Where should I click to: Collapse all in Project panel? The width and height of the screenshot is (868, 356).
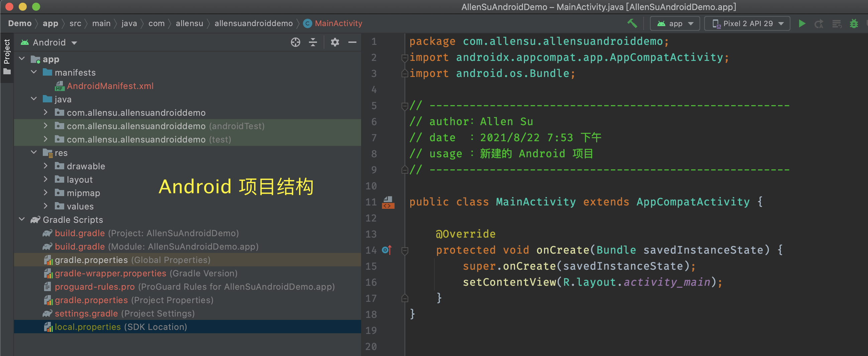[x=313, y=42]
